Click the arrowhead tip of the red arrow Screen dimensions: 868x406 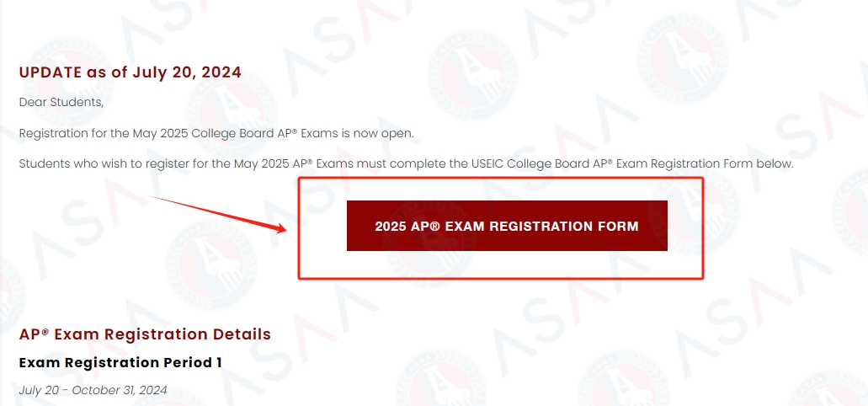284,229
